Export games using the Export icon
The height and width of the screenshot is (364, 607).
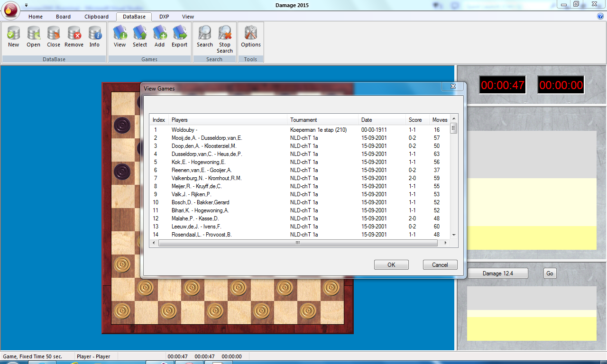(180, 36)
